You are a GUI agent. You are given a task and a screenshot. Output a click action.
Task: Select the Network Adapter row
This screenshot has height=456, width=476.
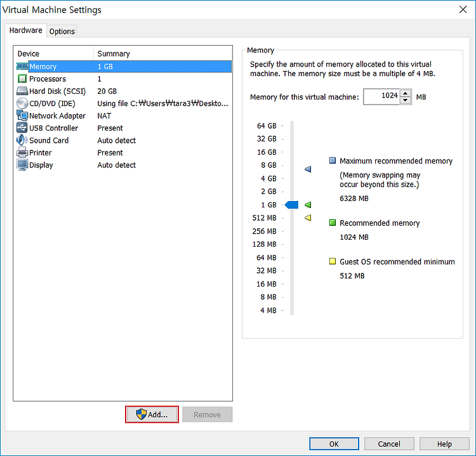[x=124, y=115]
